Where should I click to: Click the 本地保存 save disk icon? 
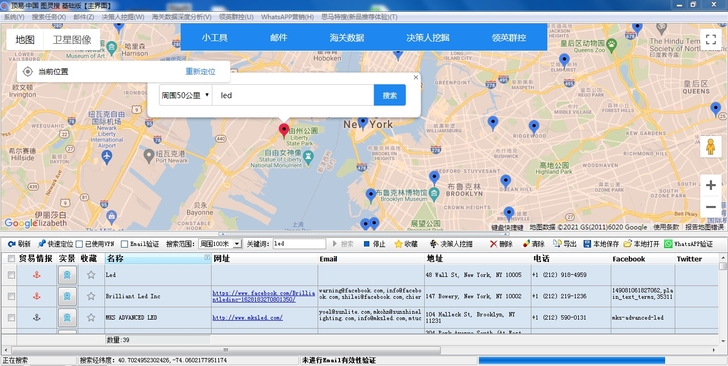[587, 244]
